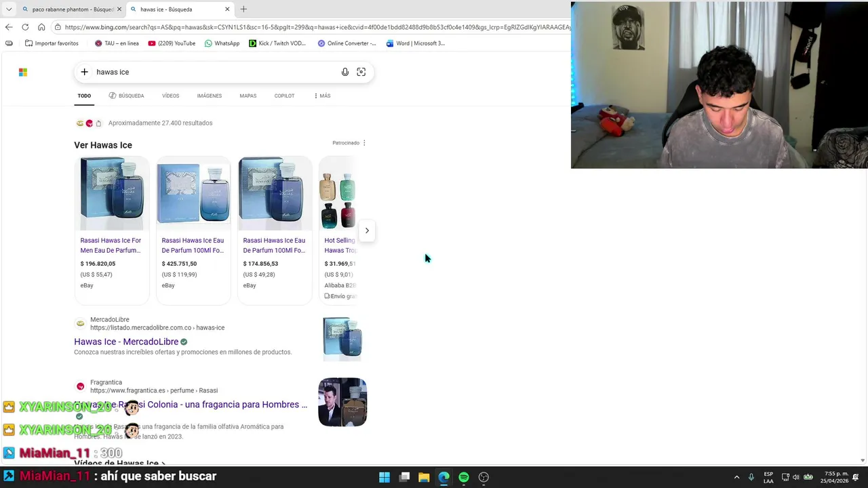Open Microsoft Edge from taskbar
868x488 pixels.
point(443,477)
